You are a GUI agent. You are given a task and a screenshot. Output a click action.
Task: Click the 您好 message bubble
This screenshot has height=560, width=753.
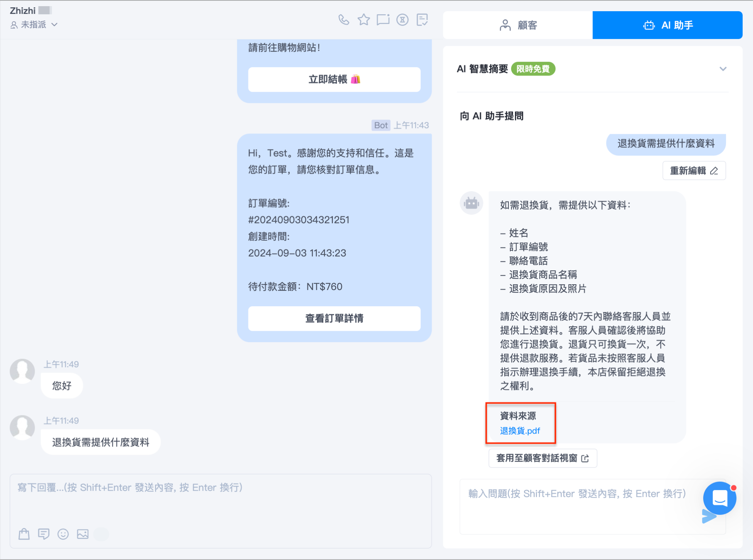coord(62,386)
